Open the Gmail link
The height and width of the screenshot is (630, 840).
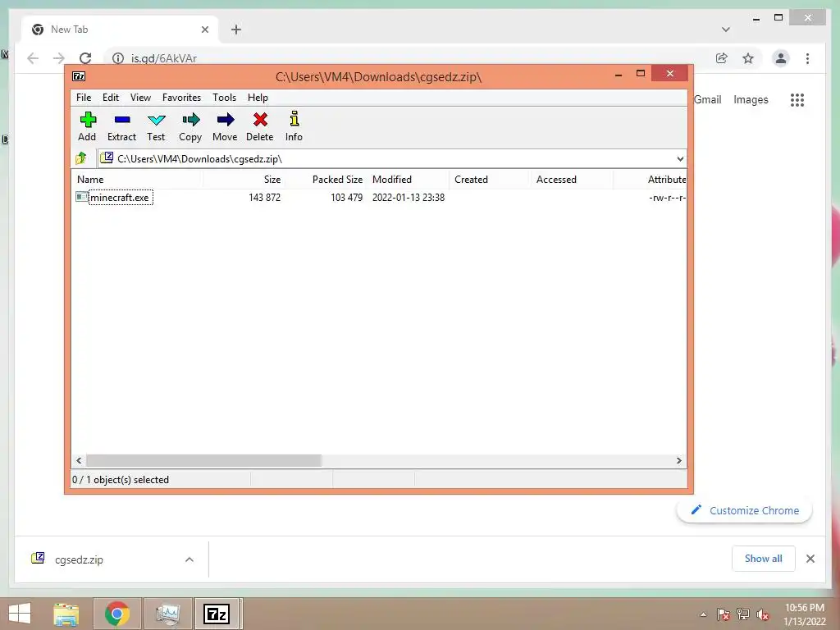click(708, 99)
